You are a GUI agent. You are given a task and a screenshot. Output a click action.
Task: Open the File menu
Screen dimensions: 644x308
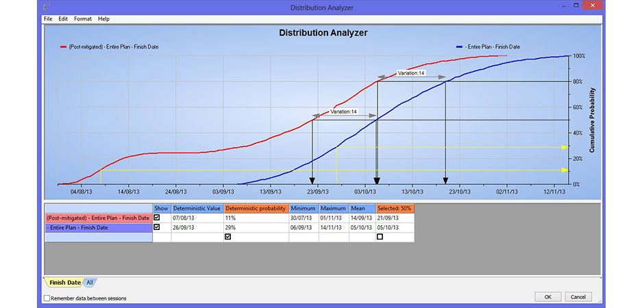(48, 18)
